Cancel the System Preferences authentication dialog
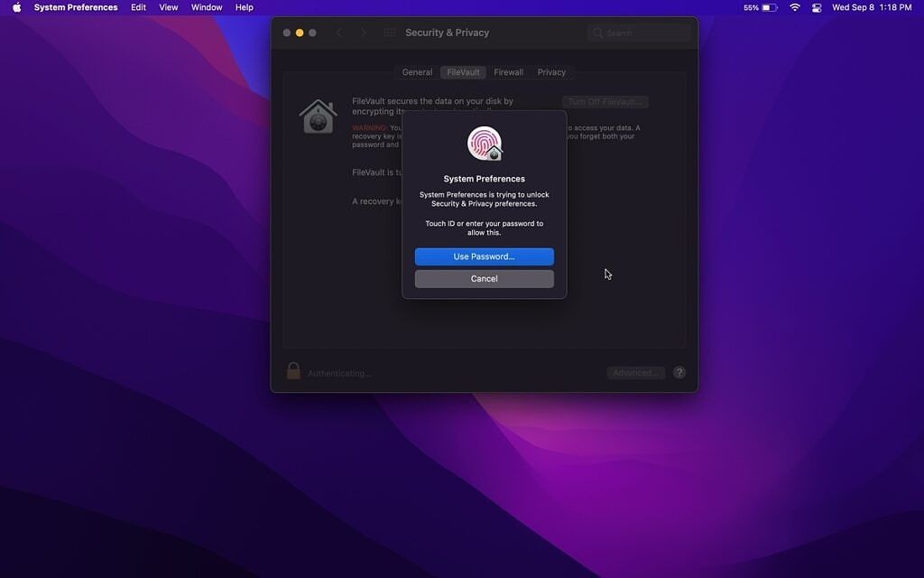Screen dimensions: 924x578 pyautogui.click(x=484, y=278)
